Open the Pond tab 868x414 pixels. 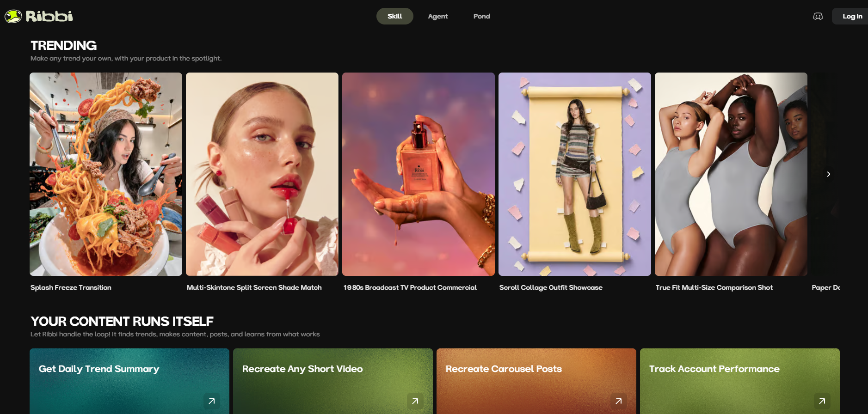tap(481, 16)
